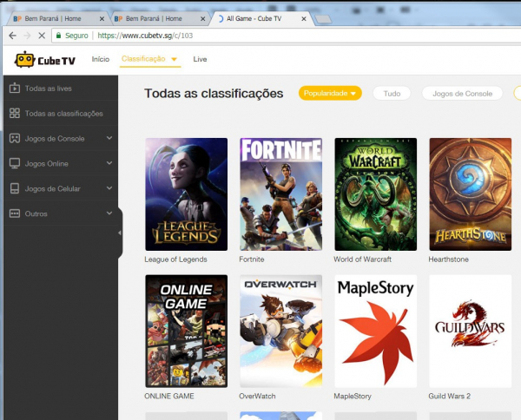521x420 pixels.
Task: Expand the Jogos de Console section chevron
Action: 109,138
